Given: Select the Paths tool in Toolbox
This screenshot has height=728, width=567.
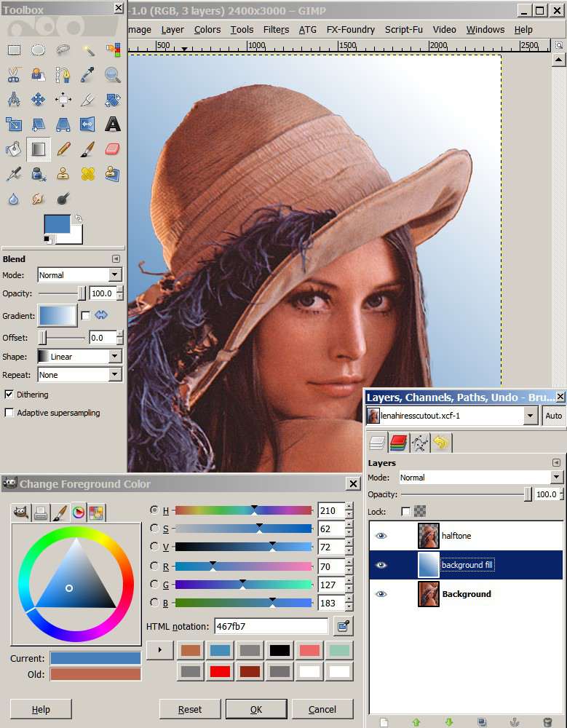Looking at the screenshot, I should click(x=63, y=74).
